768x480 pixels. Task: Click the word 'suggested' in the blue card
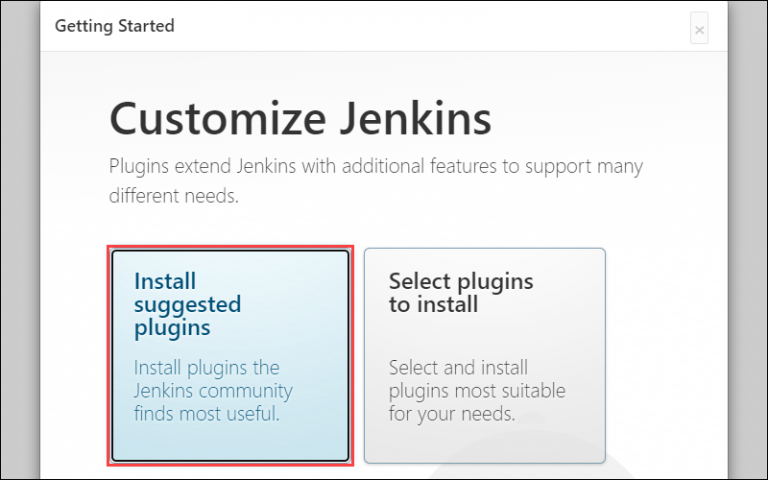tap(188, 305)
